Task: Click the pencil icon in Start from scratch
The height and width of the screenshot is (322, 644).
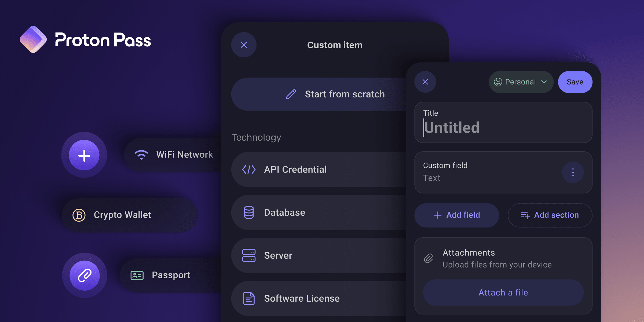Action: tap(291, 94)
